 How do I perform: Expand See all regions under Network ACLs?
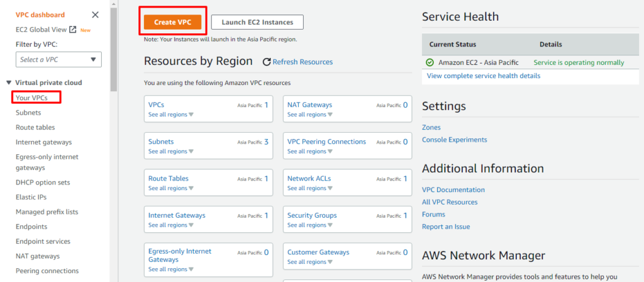310,188
